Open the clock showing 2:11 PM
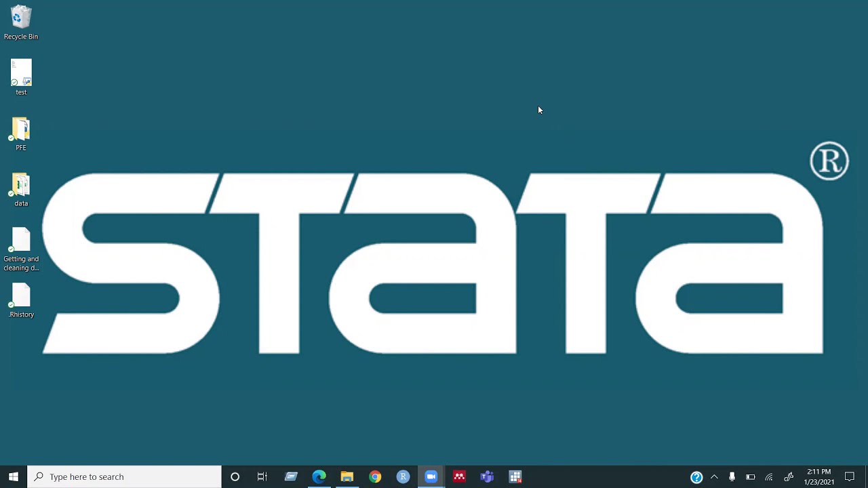This screenshot has width=868, height=488. point(819,476)
